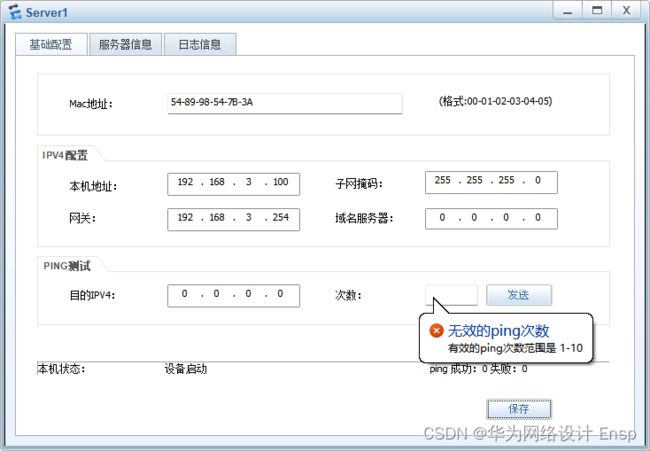Maximize the Server1 window

(x=597, y=10)
